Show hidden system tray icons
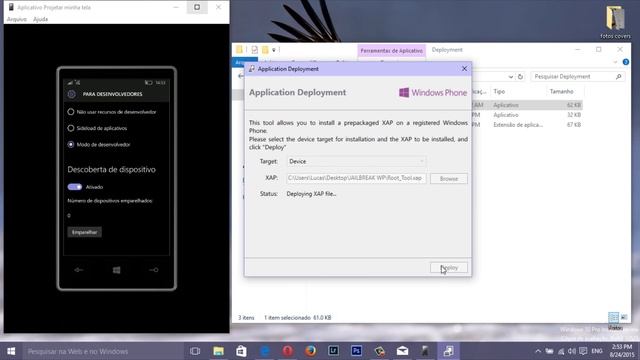640x360 pixels. tap(538, 351)
